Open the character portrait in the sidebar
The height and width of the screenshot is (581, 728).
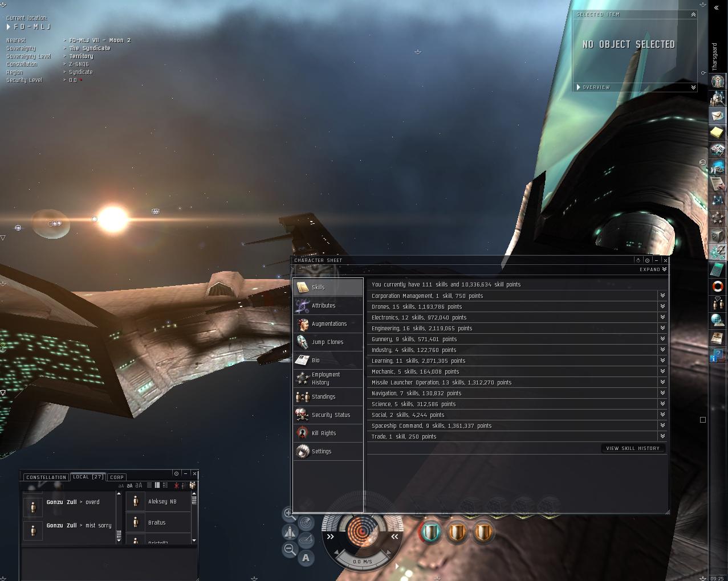click(x=718, y=81)
